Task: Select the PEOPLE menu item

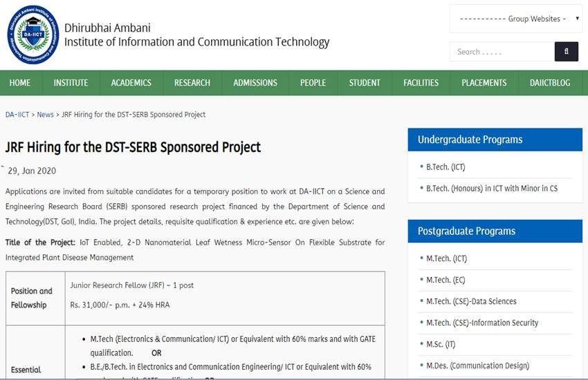Action: click(313, 83)
